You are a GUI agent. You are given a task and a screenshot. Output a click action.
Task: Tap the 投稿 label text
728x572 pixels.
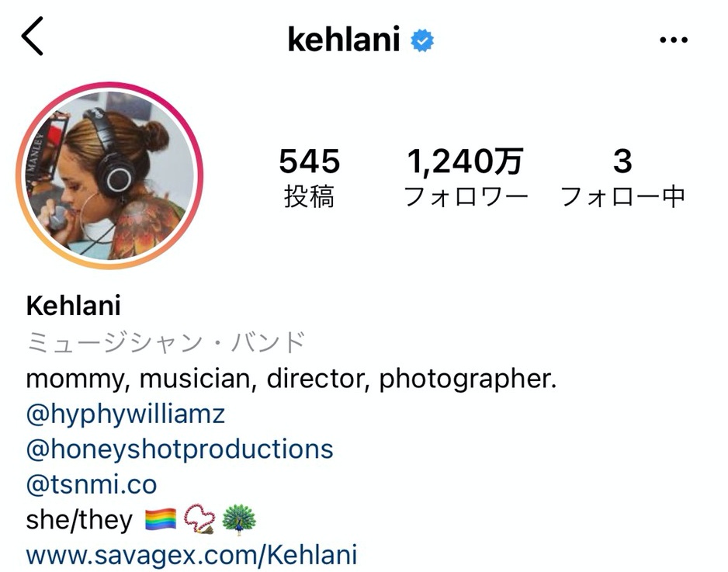[x=309, y=196]
